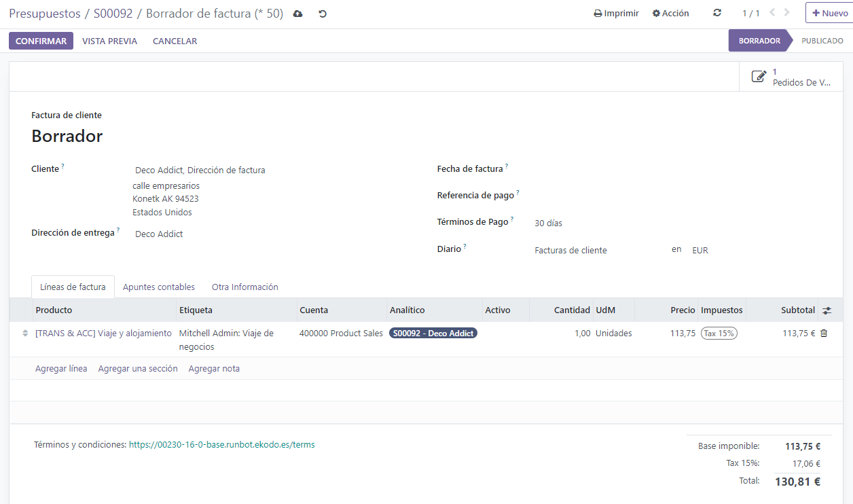Open the Términos de Pago field
Viewport: 853px width, 504px height.
pos(598,223)
